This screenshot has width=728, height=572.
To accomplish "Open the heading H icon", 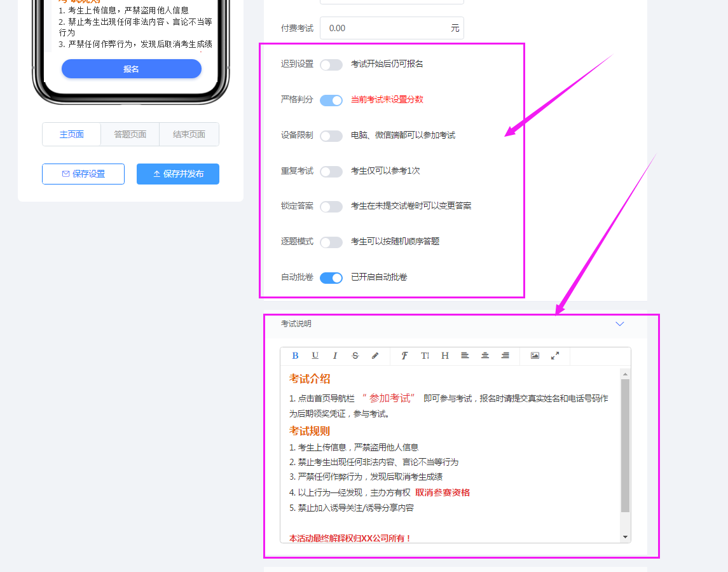I will [445, 356].
